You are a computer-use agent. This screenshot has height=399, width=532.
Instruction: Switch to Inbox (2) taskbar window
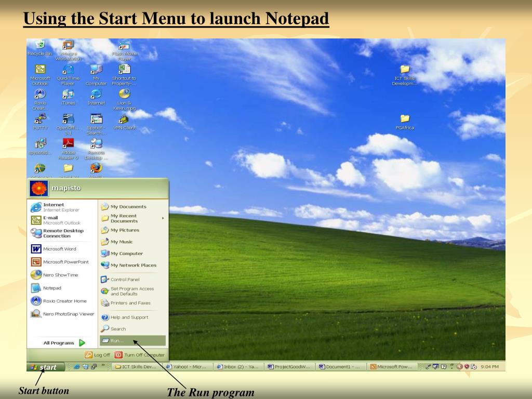click(239, 367)
